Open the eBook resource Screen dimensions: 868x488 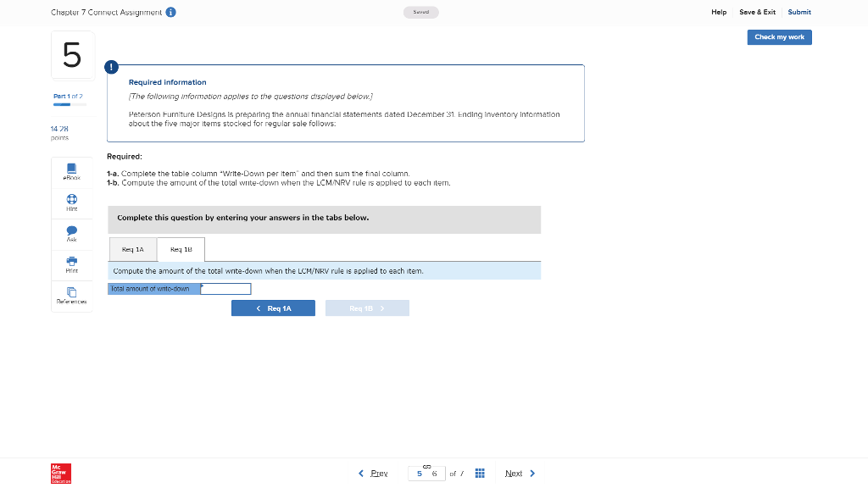[x=71, y=170]
